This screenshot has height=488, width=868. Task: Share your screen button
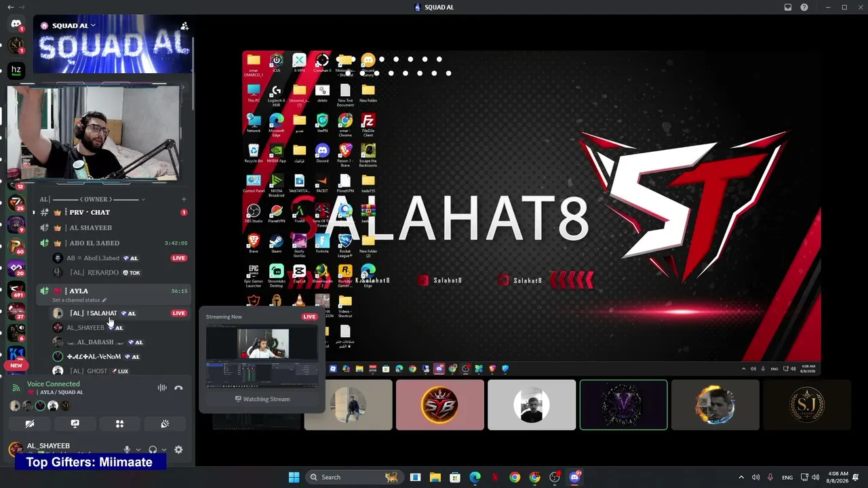(75, 424)
